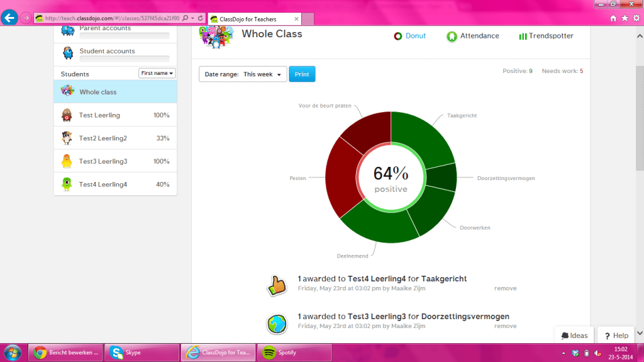644x362 pixels.
Task: Click Test2 Leerling2's avatar
Action: 67,139
